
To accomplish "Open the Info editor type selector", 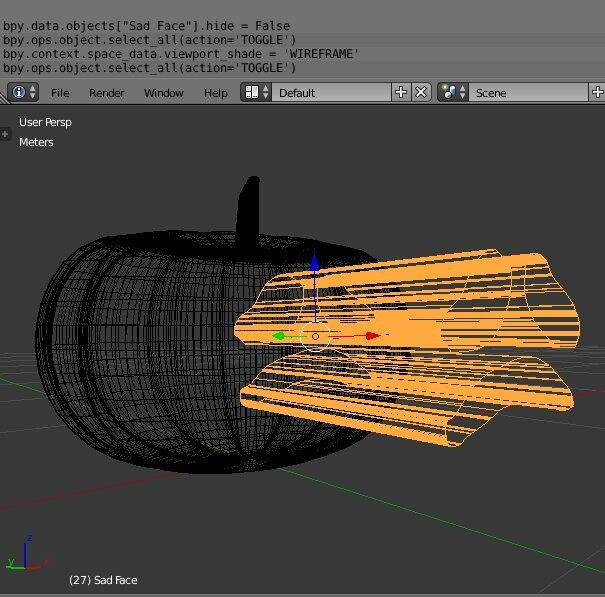I will [x=23, y=93].
